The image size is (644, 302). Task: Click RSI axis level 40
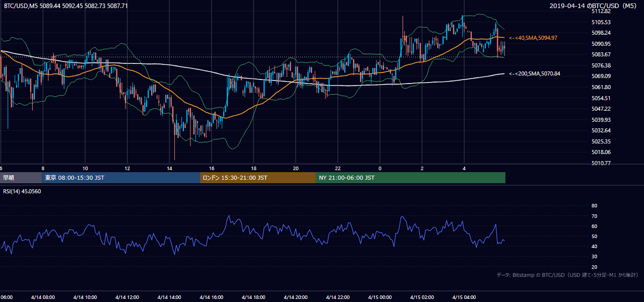click(x=594, y=246)
